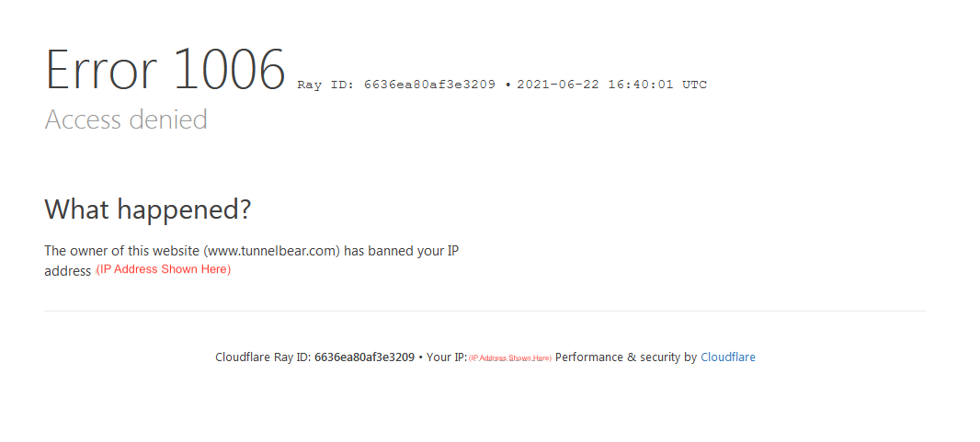Click the red IP placeholder in paragraph

163,269
